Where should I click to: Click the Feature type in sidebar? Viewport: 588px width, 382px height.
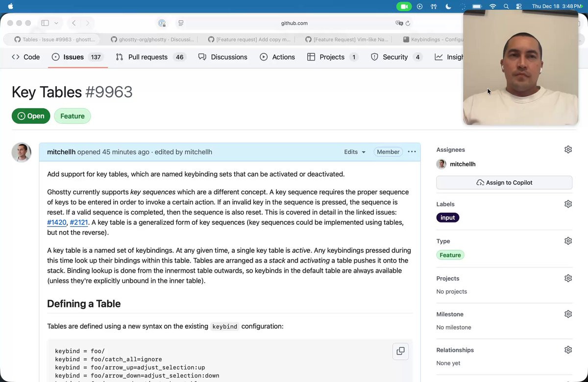[x=450, y=255]
